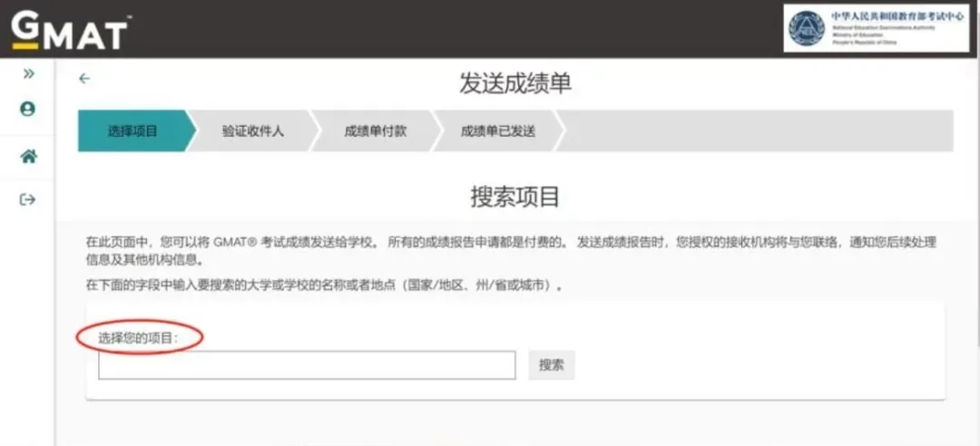Select the 成绩单付款 step tab
This screenshot has width=980, height=446.
(x=375, y=131)
